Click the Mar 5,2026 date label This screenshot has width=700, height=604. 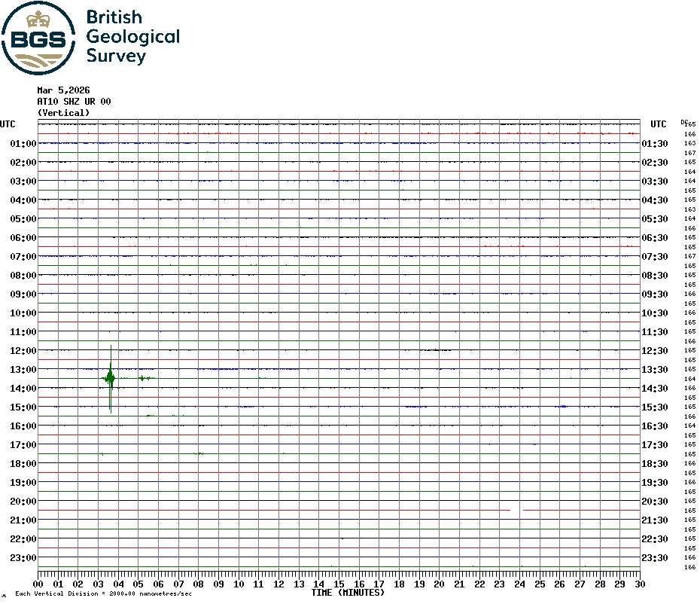(63, 90)
